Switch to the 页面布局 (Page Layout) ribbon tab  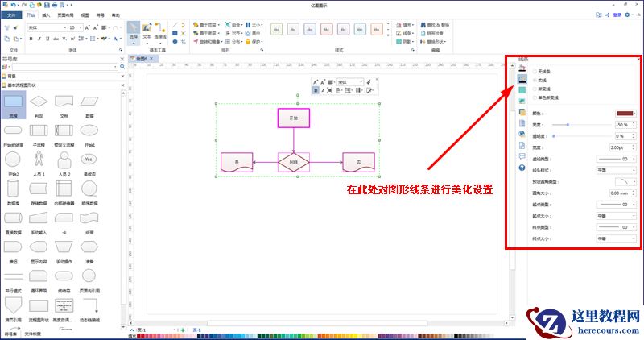tap(65, 15)
